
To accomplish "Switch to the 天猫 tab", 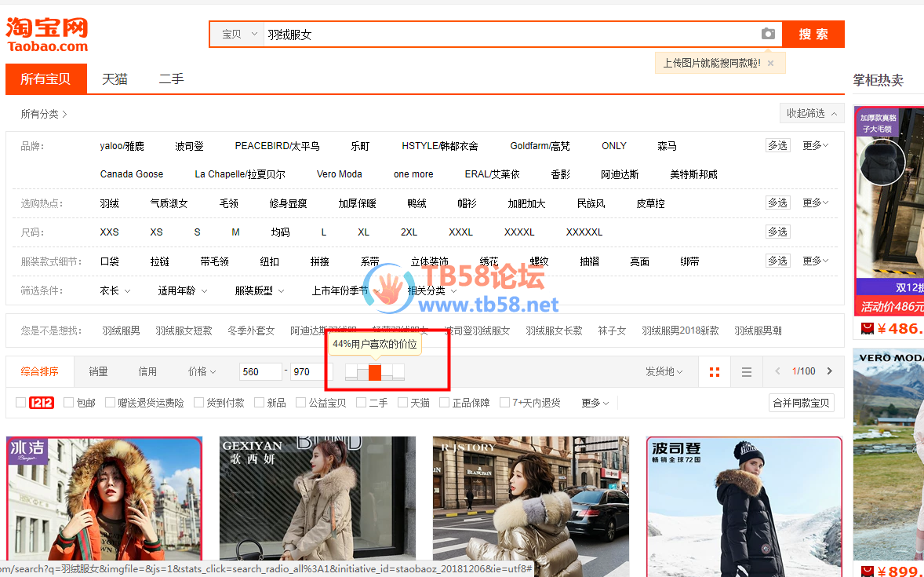I will (x=115, y=79).
